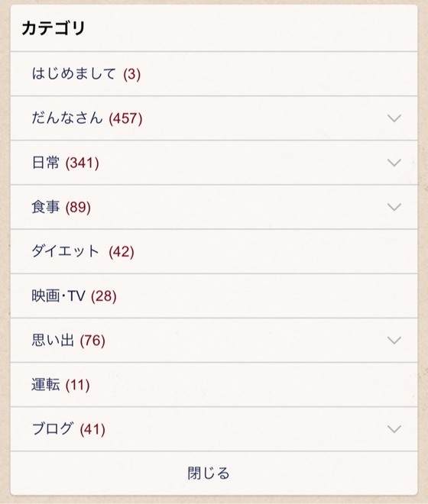Screen dimensions: 428x504
Task: Expand the ブログ category chevron
Action: coord(394,429)
